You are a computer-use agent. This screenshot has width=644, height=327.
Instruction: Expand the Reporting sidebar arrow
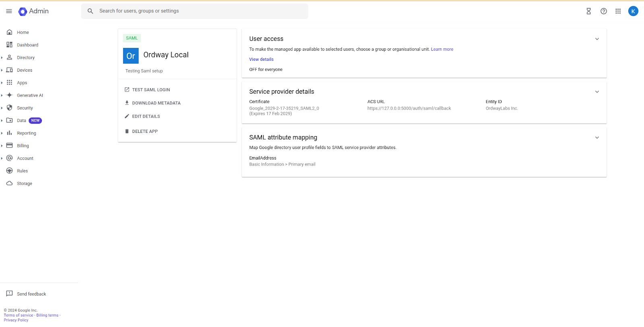[2, 133]
